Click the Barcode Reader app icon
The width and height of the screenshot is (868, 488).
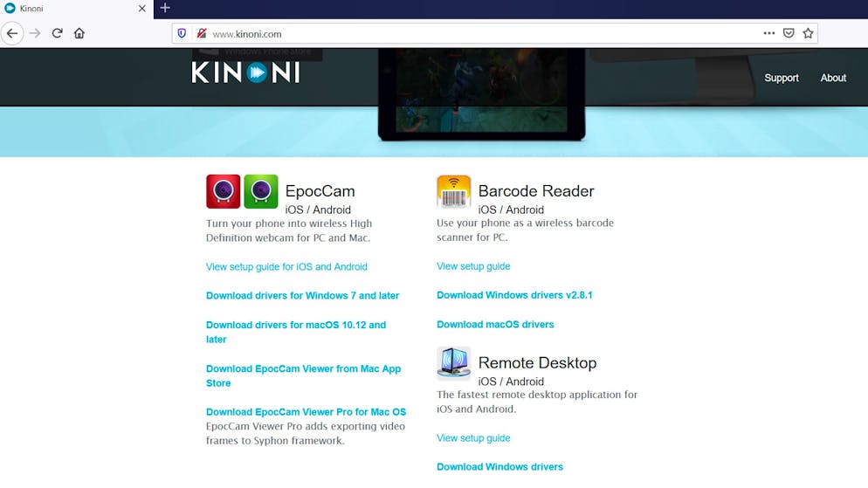(x=453, y=191)
